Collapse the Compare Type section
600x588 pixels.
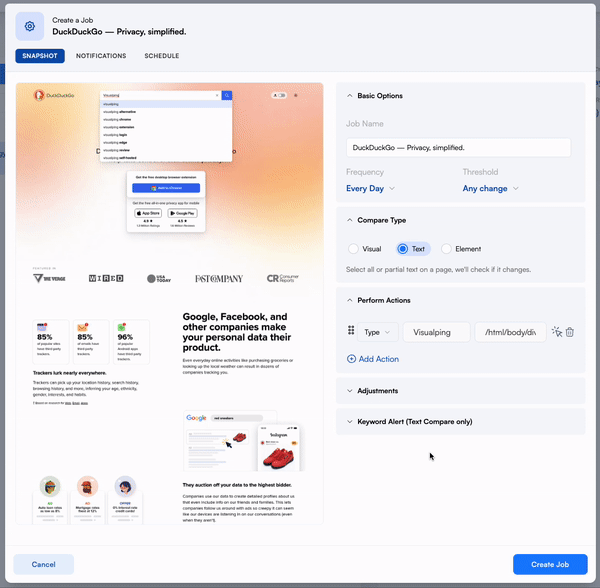coord(349,220)
